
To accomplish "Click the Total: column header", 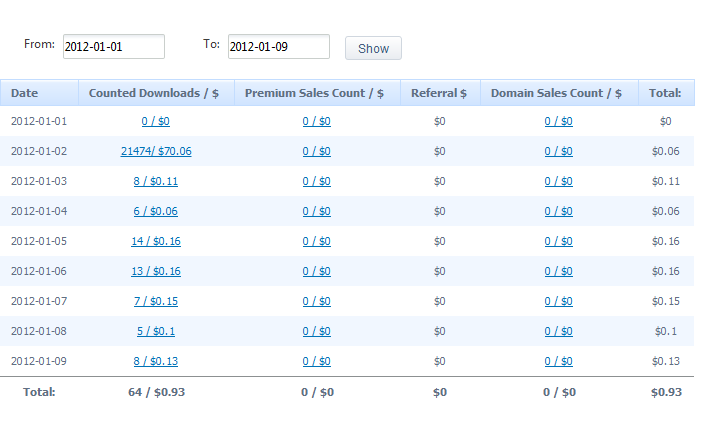I will 666,93.
